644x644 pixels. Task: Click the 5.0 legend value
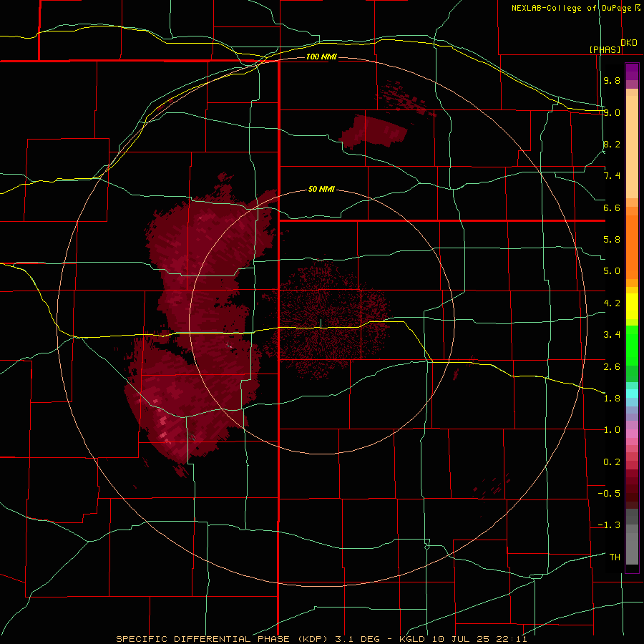point(612,271)
